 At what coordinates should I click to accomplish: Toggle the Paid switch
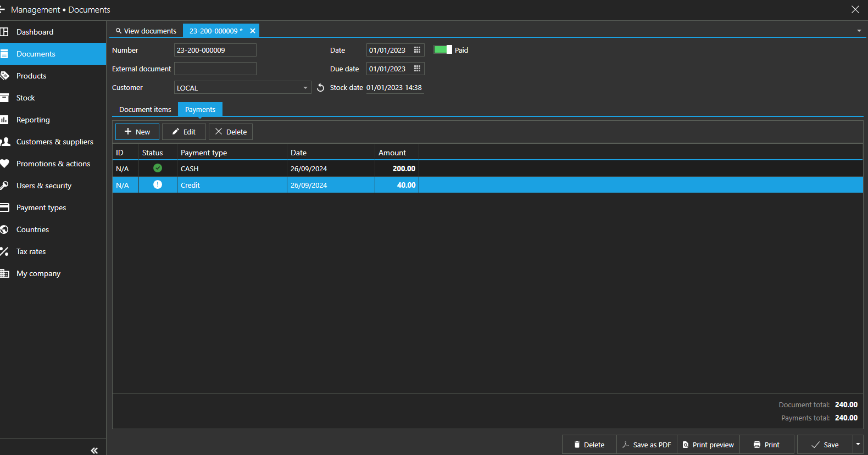[443, 50]
